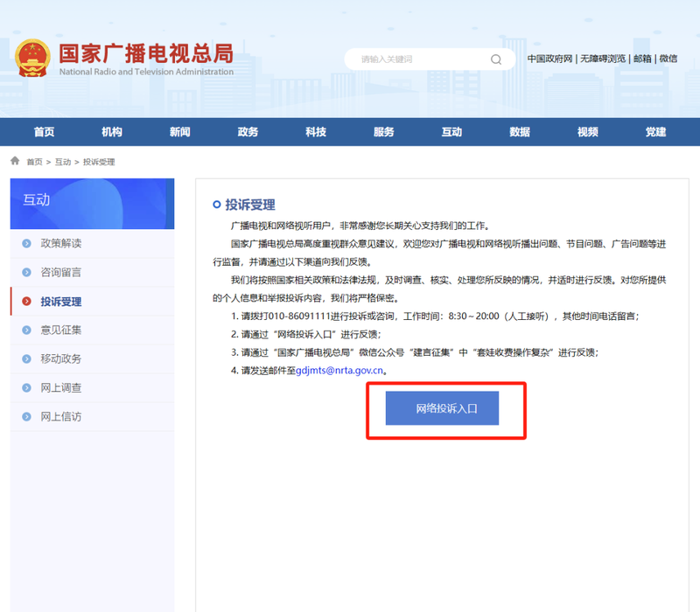The height and width of the screenshot is (612, 700).
Task: Open the 服务 navigation menu
Action: tap(383, 132)
